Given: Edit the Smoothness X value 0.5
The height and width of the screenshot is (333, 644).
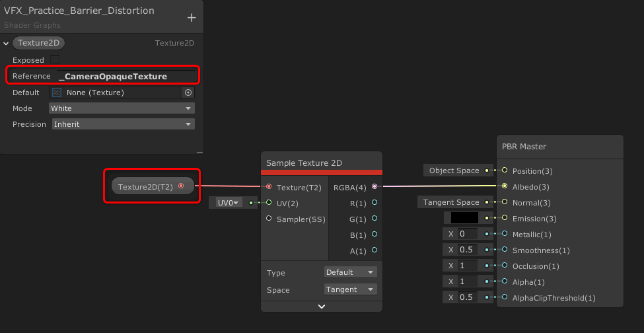Looking at the screenshot, I should point(468,250).
